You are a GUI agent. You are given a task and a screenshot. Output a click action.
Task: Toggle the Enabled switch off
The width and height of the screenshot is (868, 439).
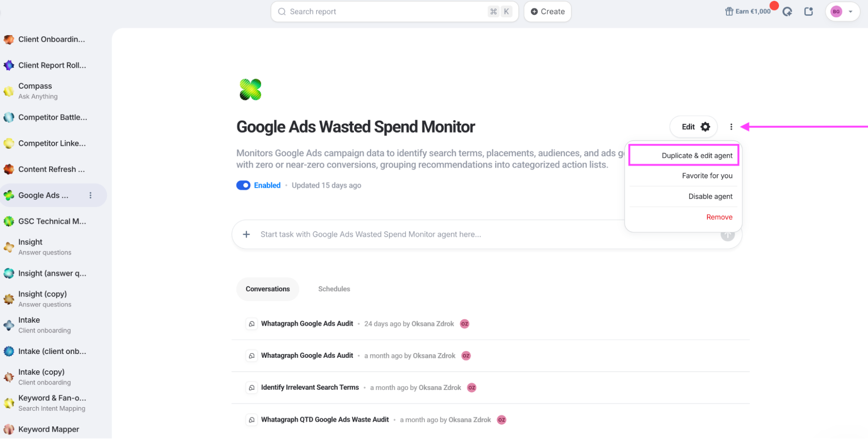tap(243, 185)
